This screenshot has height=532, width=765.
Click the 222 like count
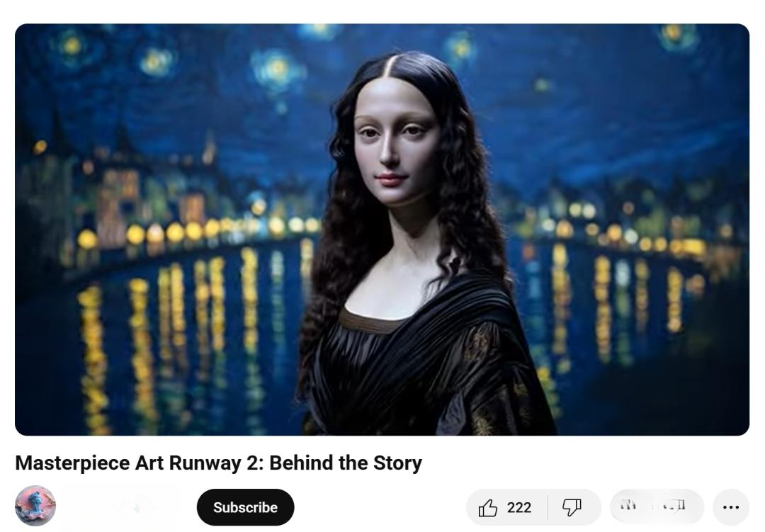pos(519,508)
